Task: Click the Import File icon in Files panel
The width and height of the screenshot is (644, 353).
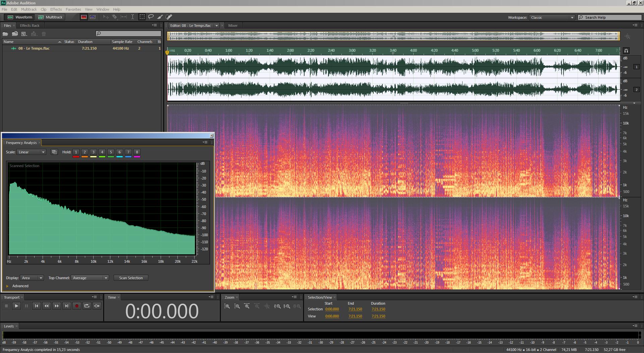Action: click(15, 34)
